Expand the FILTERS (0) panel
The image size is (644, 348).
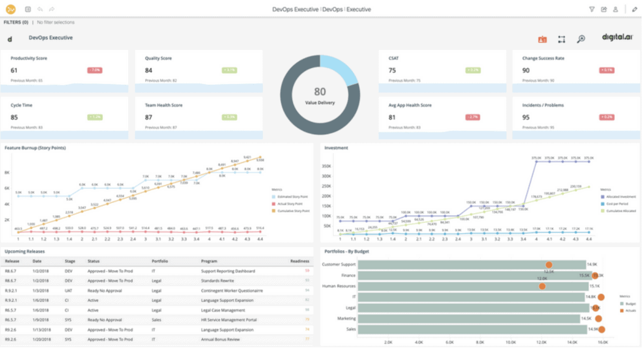click(16, 22)
